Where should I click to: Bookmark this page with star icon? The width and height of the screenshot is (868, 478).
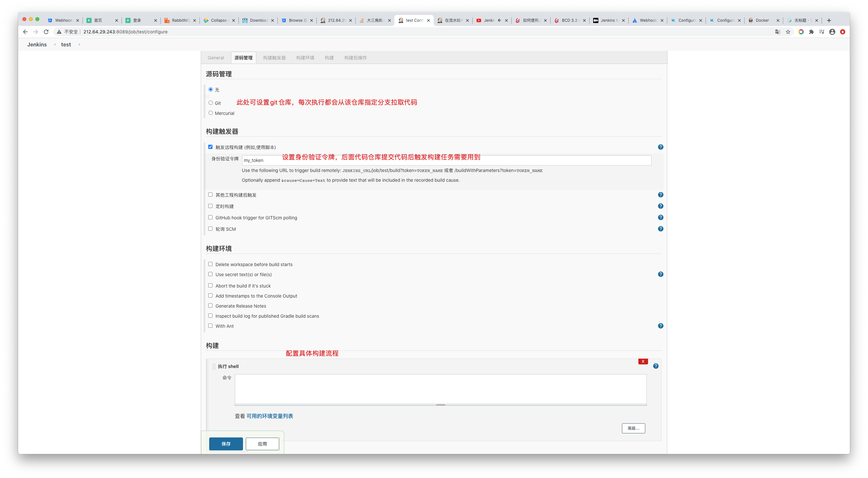pyautogui.click(x=788, y=32)
